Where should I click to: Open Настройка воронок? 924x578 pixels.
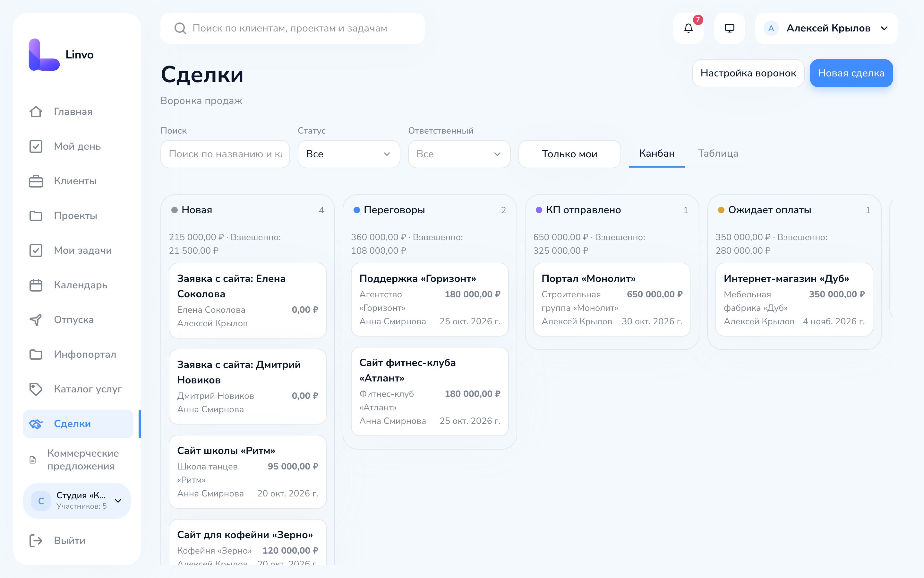(x=748, y=73)
